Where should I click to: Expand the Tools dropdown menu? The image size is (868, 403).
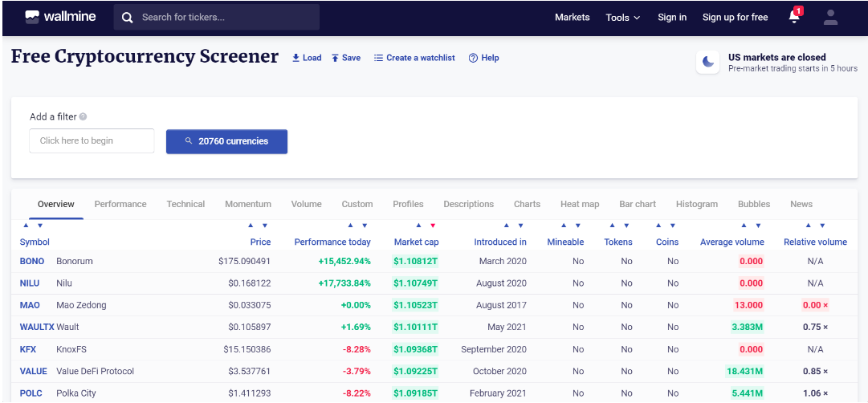click(623, 18)
